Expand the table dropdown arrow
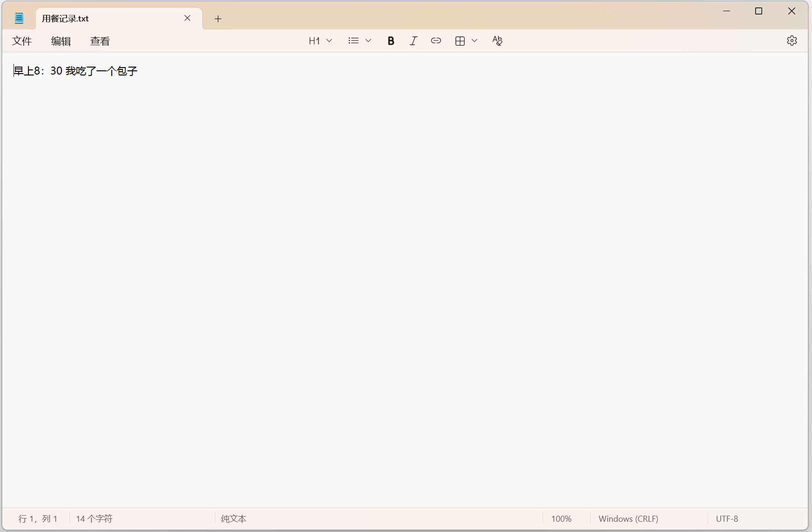The height and width of the screenshot is (532, 812). 474,41
